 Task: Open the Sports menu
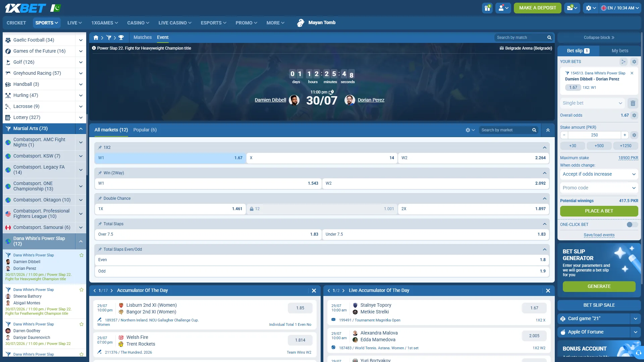pos(47,23)
